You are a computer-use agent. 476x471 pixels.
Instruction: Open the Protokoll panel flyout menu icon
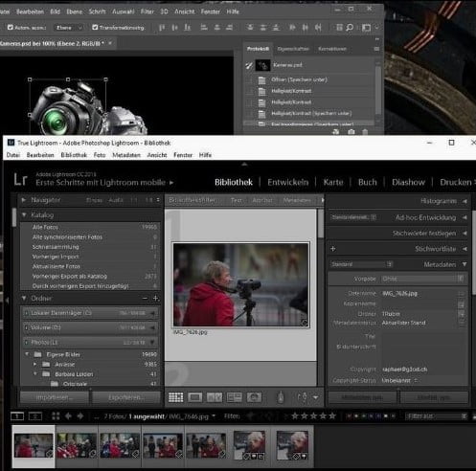click(376, 49)
